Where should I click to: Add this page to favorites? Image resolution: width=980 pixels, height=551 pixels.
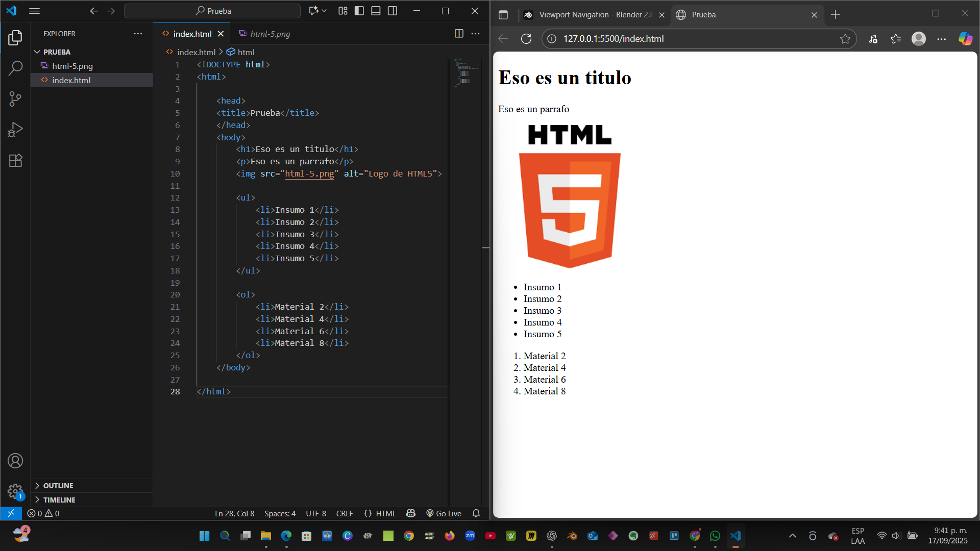[845, 39]
